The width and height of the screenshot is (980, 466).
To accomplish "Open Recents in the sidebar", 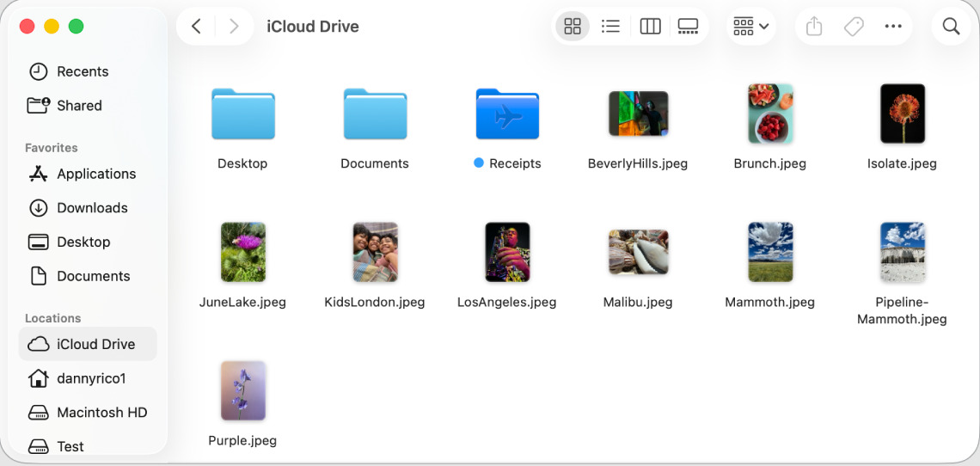I will coord(82,71).
